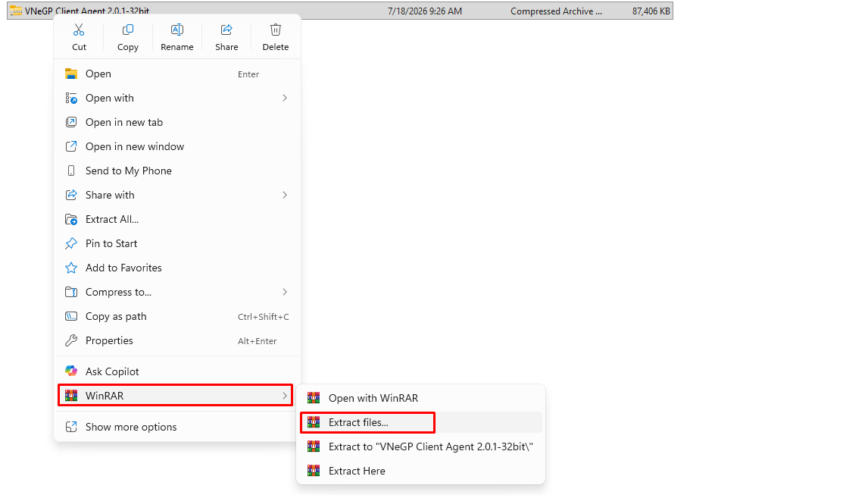Click the Copy icon
The height and width of the screenshot is (495, 868).
128,30
